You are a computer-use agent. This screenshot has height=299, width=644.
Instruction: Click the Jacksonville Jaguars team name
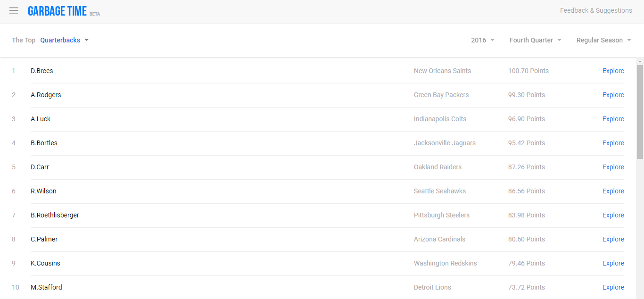pyautogui.click(x=445, y=143)
